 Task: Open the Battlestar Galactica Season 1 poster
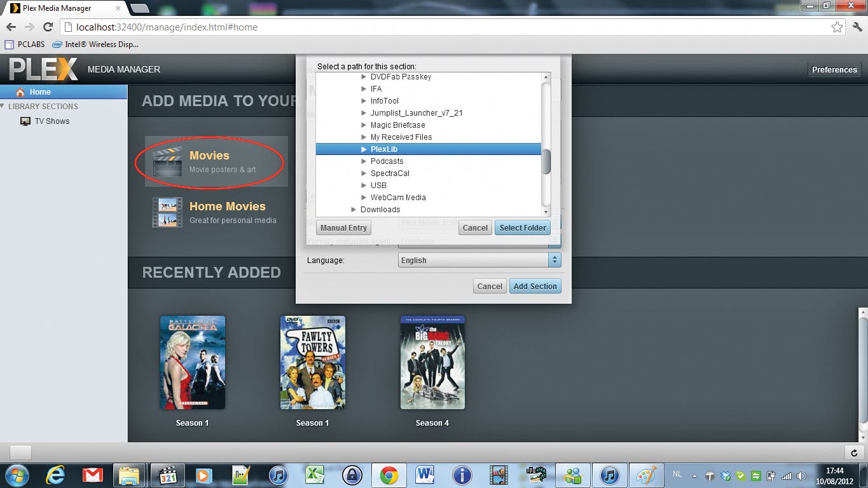coord(193,363)
